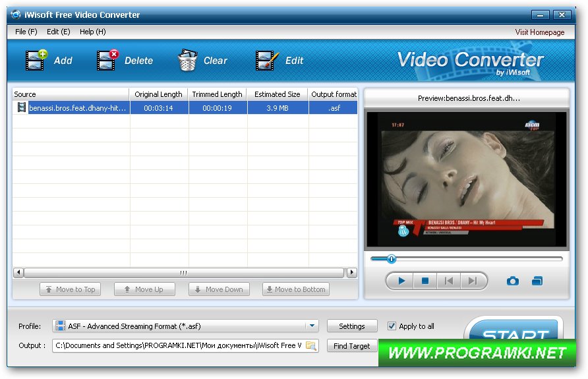The height and width of the screenshot is (379, 588).
Task: Stop the preview playback
Action: pos(425,281)
